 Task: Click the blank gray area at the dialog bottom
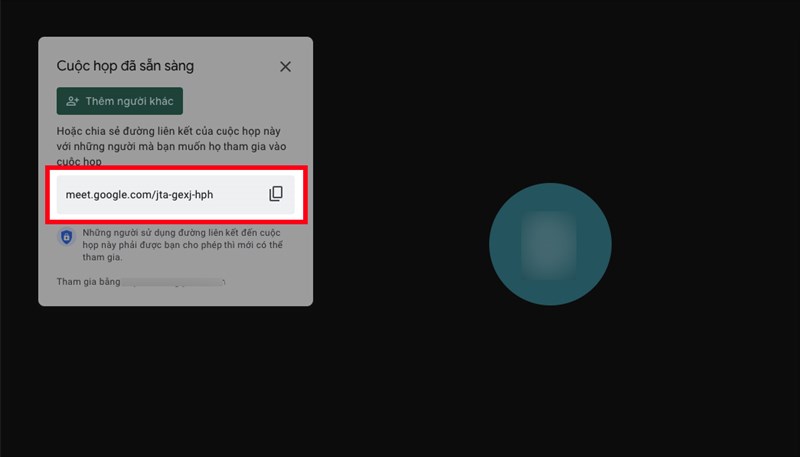point(176,296)
